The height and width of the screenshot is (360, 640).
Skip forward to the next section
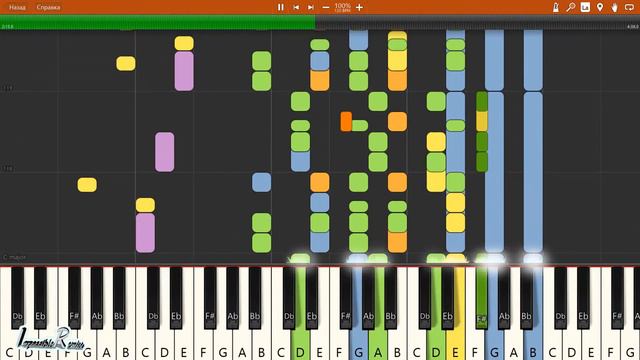pos(311,7)
